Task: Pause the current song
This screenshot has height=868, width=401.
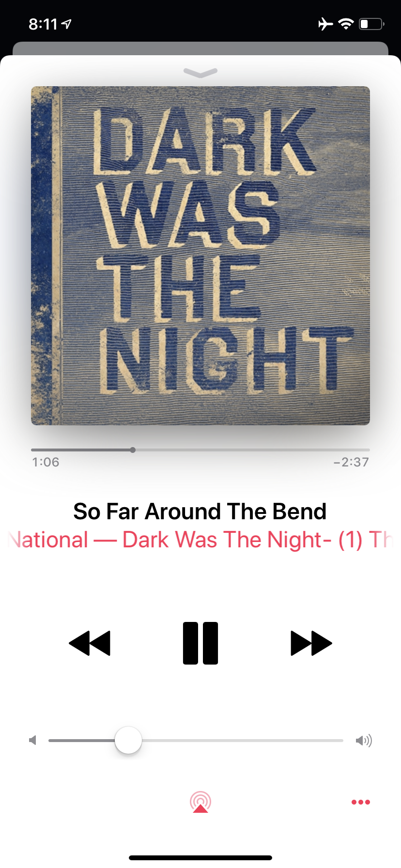Action: point(200,643)
